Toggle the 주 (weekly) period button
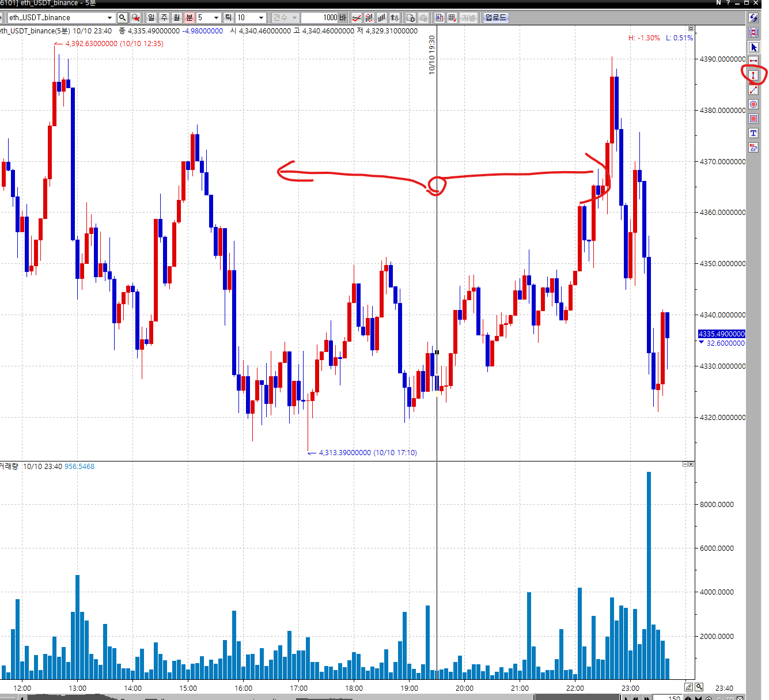Image resolution: width=769 pixels, height=700 pixels. 164,18
